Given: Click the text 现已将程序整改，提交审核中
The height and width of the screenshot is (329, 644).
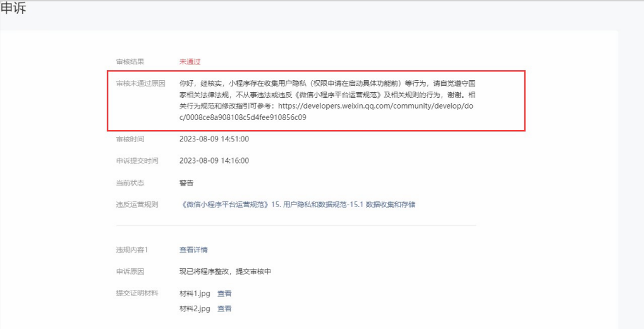Looking at the screenshot, I should pos(225,272).
